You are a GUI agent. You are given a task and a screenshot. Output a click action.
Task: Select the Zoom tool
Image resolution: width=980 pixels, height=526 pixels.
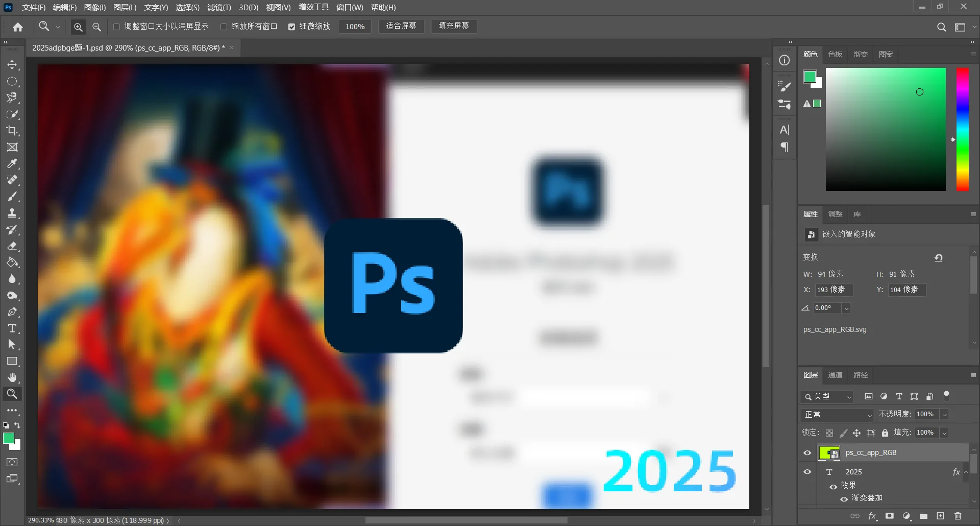(x=12, y=394)
